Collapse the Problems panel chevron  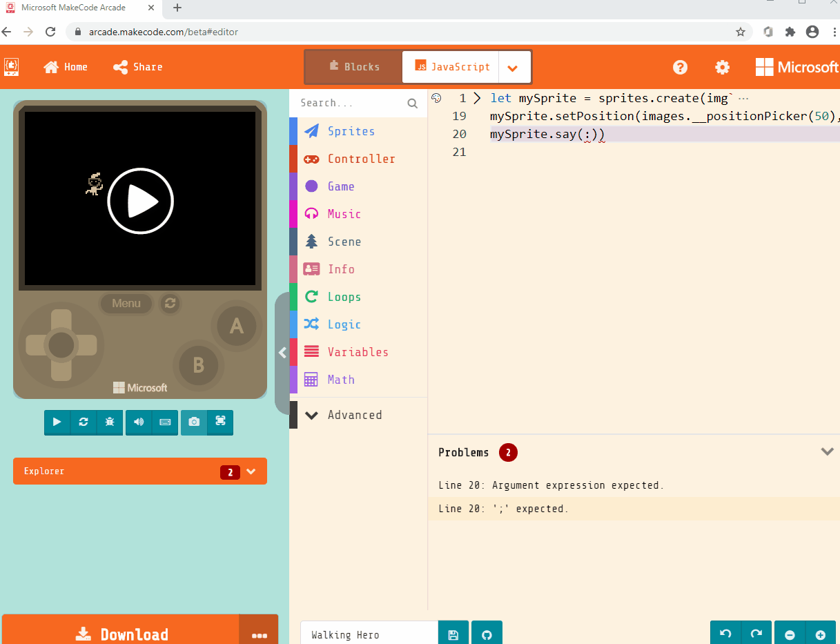[827, 452]
